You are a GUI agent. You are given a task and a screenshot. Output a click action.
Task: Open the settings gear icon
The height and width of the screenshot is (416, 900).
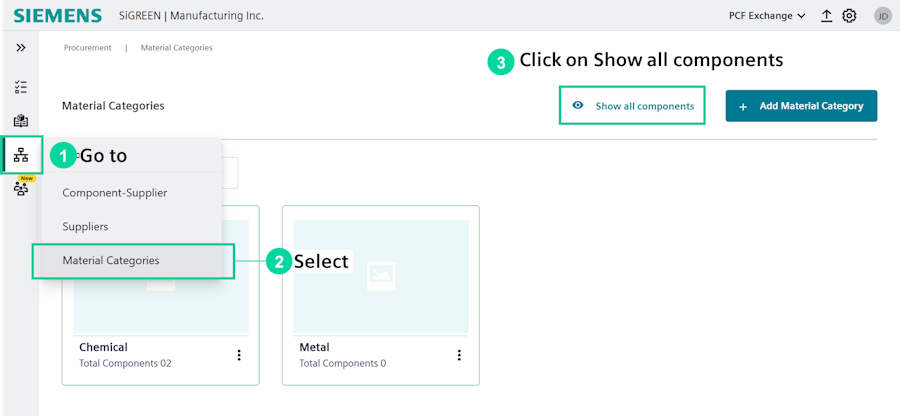[x=849, y=16]
